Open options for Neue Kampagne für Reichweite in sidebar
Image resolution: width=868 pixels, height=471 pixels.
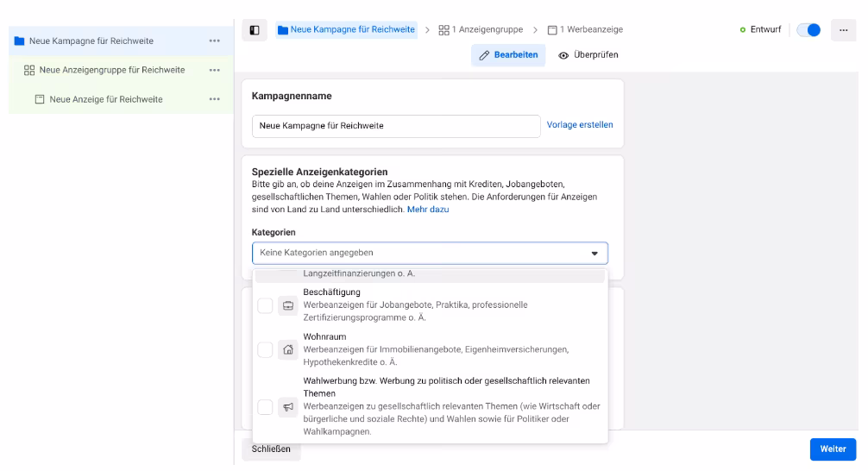coord(214,41)
